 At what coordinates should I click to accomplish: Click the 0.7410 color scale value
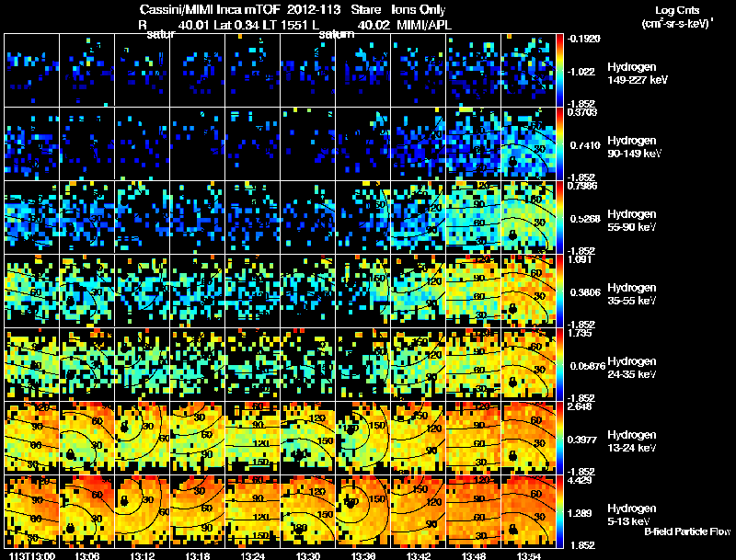coord(585,145)
